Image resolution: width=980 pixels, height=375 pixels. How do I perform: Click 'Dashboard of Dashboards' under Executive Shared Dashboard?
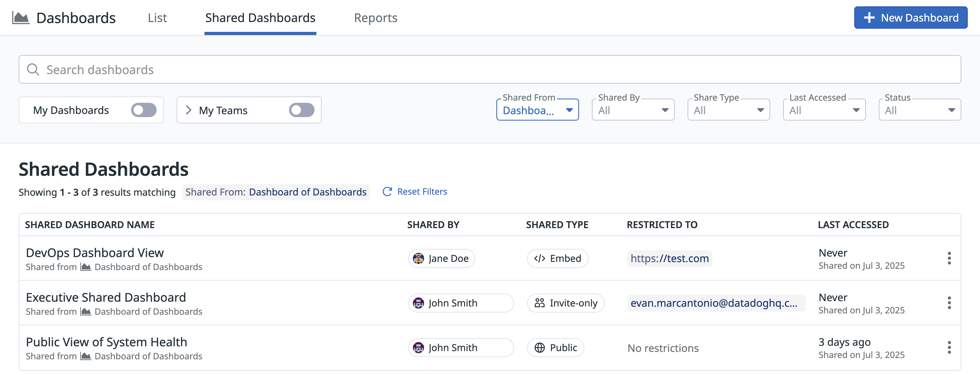pyautogui.click(x=148, y=311)
